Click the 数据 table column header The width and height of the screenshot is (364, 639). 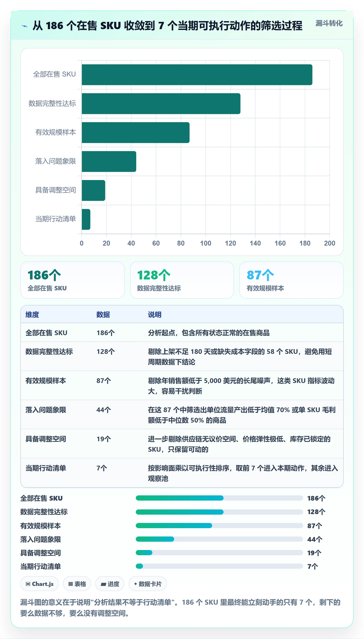point(103,315)
